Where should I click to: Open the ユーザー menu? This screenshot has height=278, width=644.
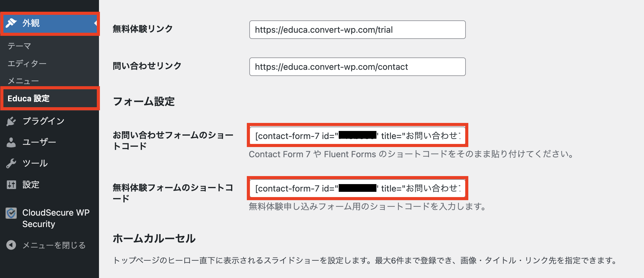pos(39,142)
